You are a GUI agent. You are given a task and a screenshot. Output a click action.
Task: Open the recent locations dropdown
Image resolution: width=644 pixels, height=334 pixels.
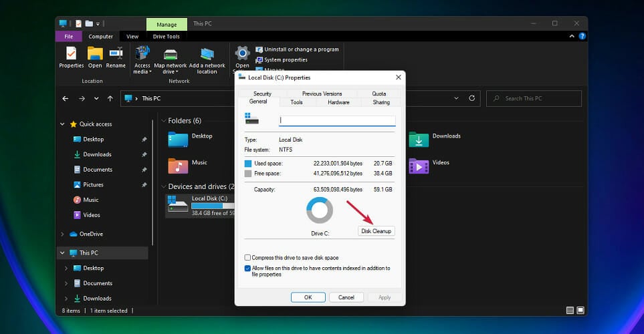click(x=96, y=98)
